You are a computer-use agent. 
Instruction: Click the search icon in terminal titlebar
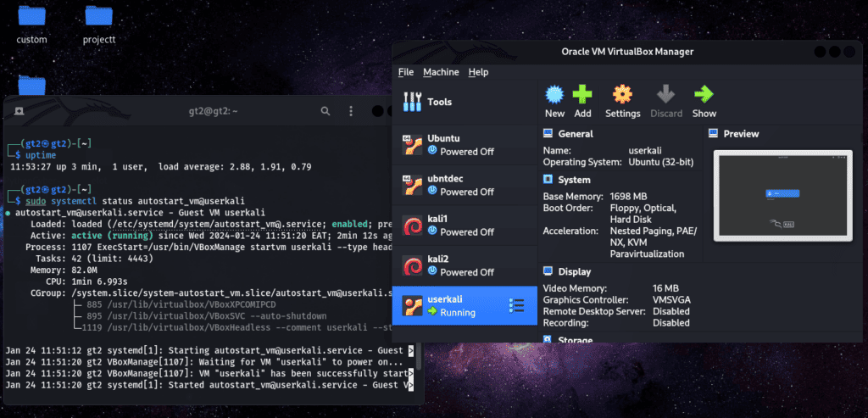pyautogui.click(x=325, y=111)
